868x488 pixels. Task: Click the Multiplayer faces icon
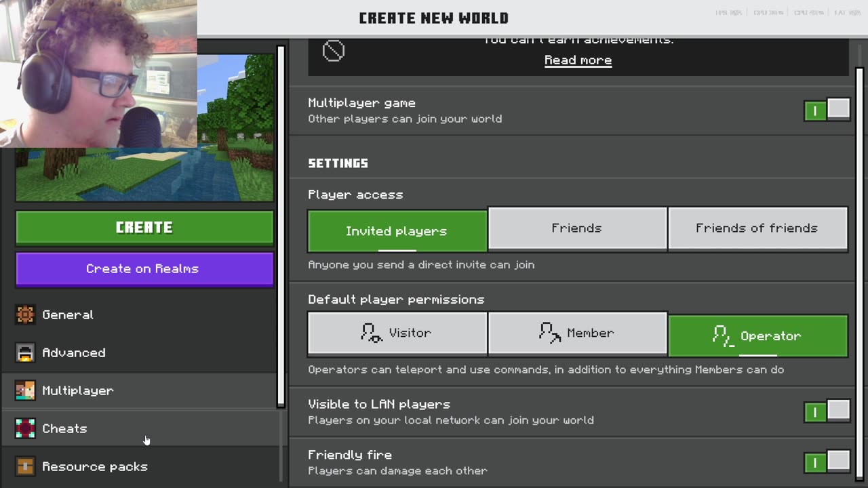point(25,390)
